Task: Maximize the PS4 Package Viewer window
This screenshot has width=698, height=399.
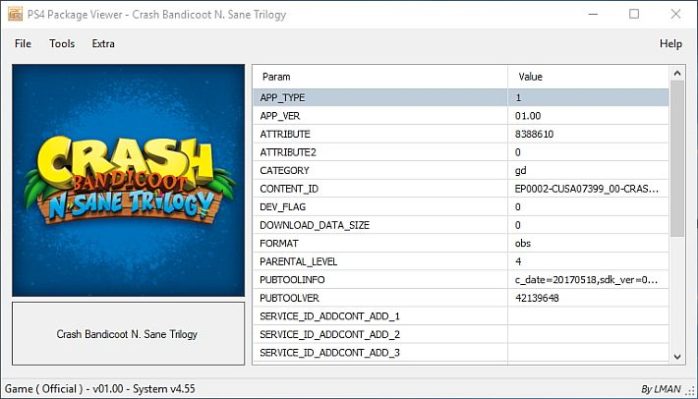Action: (634, 14)
